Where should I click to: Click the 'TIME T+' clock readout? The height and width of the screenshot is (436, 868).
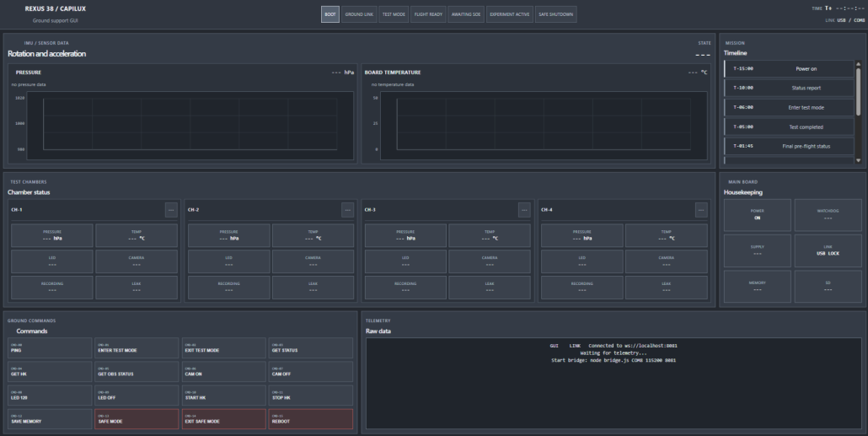click(839, 8)
